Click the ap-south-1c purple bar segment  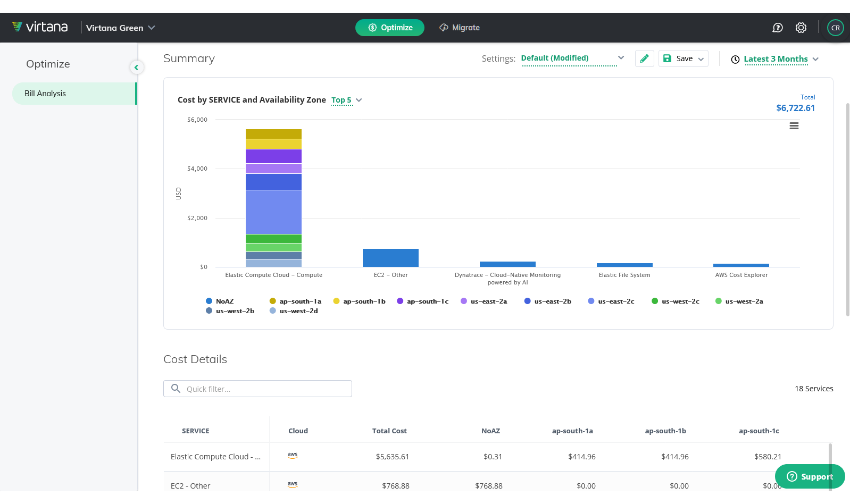tap(273, 156)
